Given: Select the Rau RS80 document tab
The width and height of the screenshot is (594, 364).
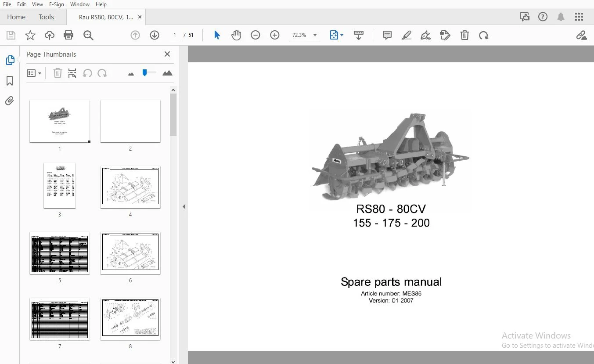Looking at the screenshot, I should coord(106,17).
